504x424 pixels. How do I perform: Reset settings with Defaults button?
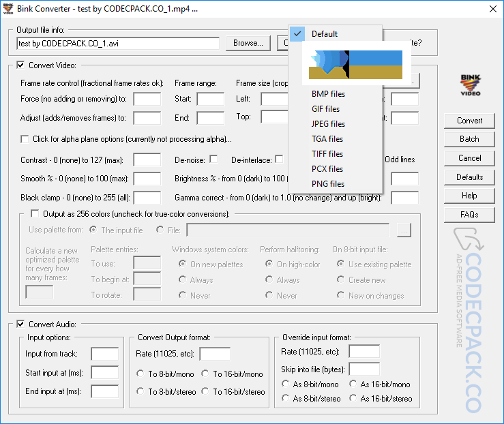tap(469, 177)
